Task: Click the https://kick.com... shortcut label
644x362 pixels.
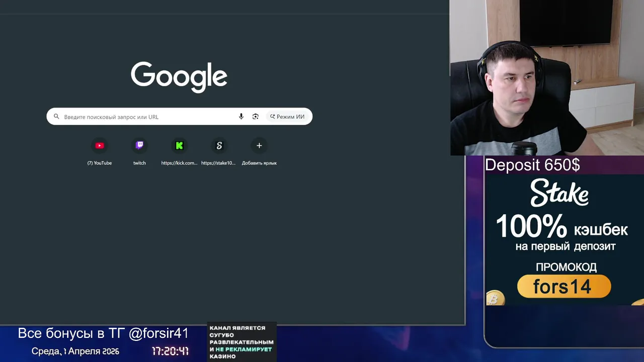Action: 179,163
